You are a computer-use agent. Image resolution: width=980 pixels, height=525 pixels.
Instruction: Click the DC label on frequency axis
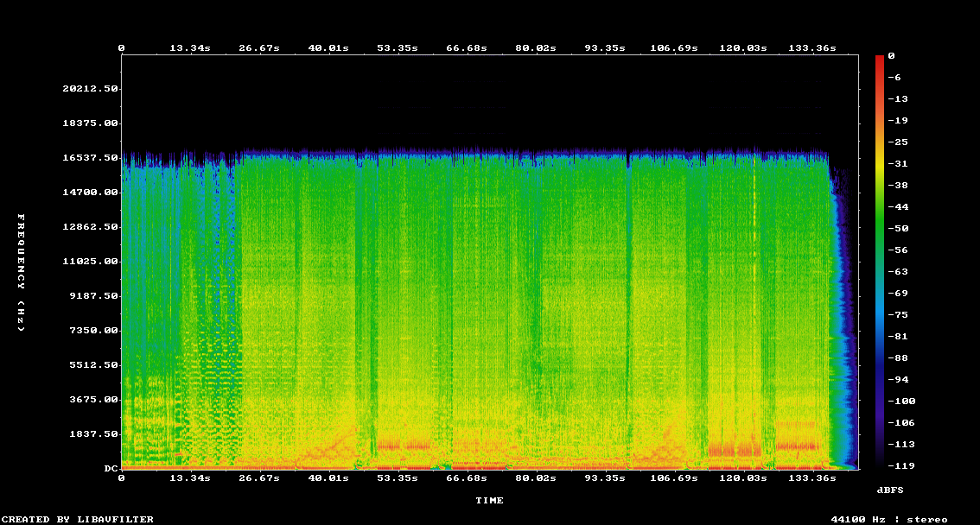click(111, 468)
